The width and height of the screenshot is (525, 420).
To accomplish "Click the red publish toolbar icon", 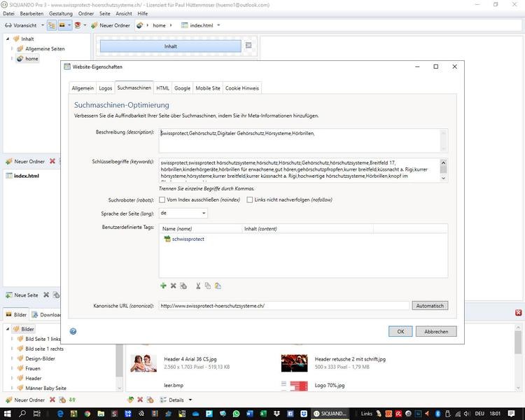I will tap(78, 25).
